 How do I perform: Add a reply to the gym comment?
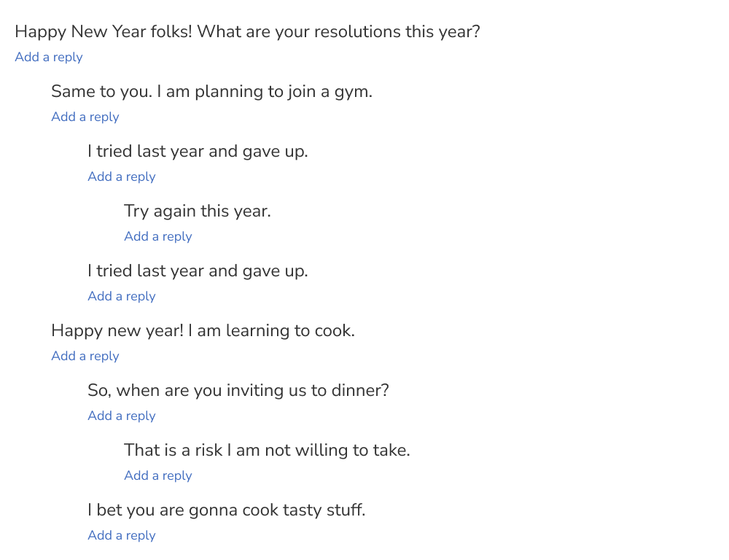click(85, 117)
